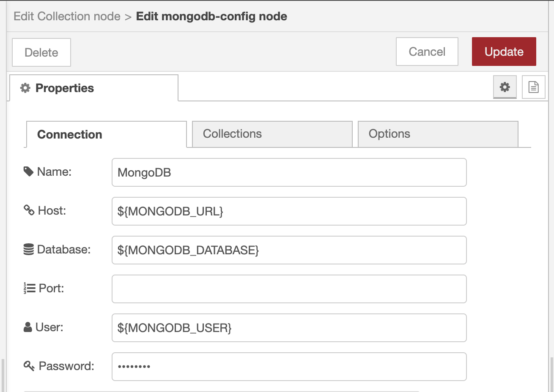Click the Port: label
Screen dimensions: 554x392
tap(52, 288)
